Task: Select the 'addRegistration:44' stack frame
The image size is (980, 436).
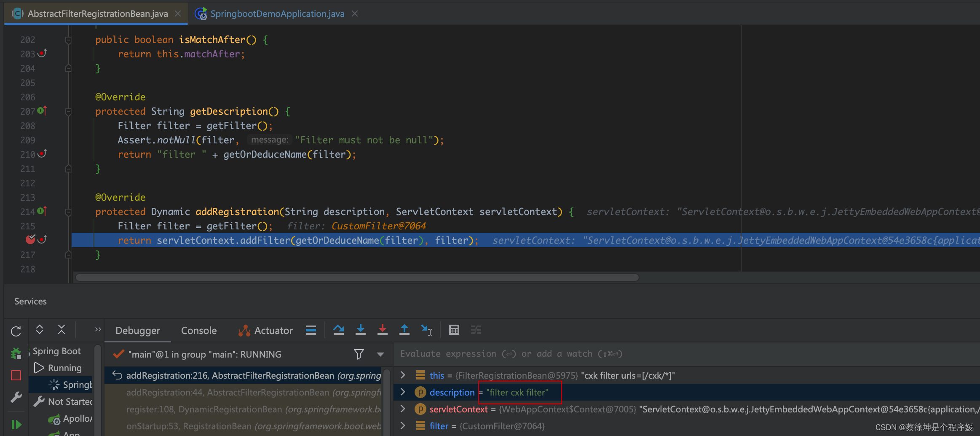Action: (x=243, y=393)
